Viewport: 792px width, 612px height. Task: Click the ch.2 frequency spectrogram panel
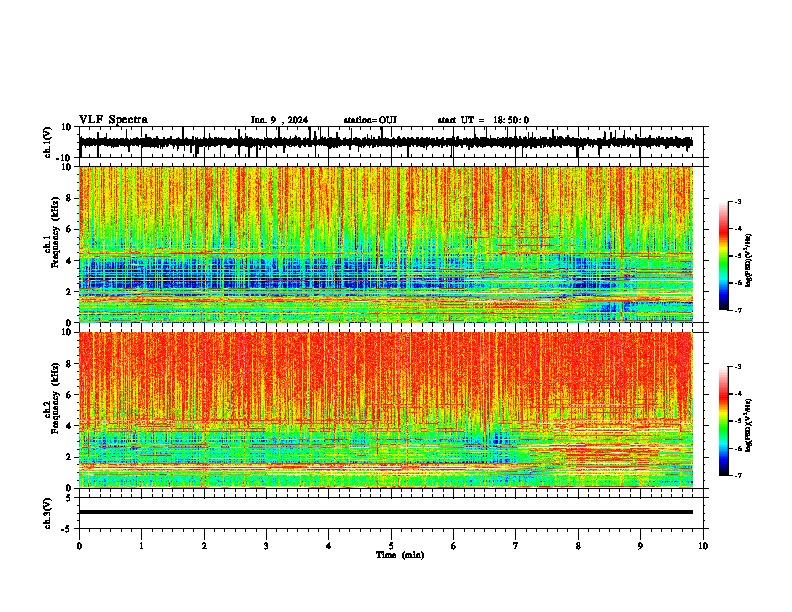(385, 410)
